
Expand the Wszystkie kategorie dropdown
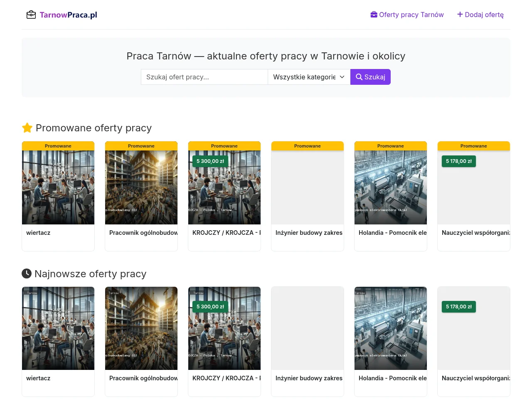coord(309,77)
